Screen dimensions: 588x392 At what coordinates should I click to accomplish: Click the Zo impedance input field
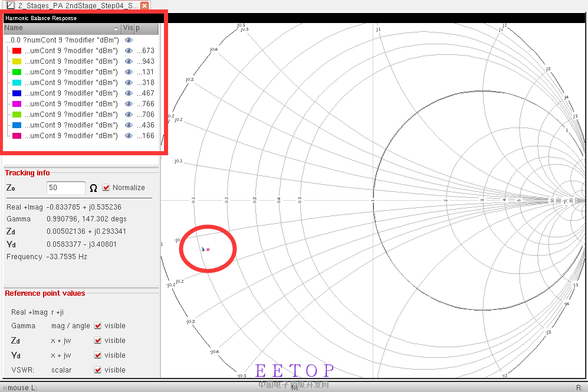coord(66,188)
